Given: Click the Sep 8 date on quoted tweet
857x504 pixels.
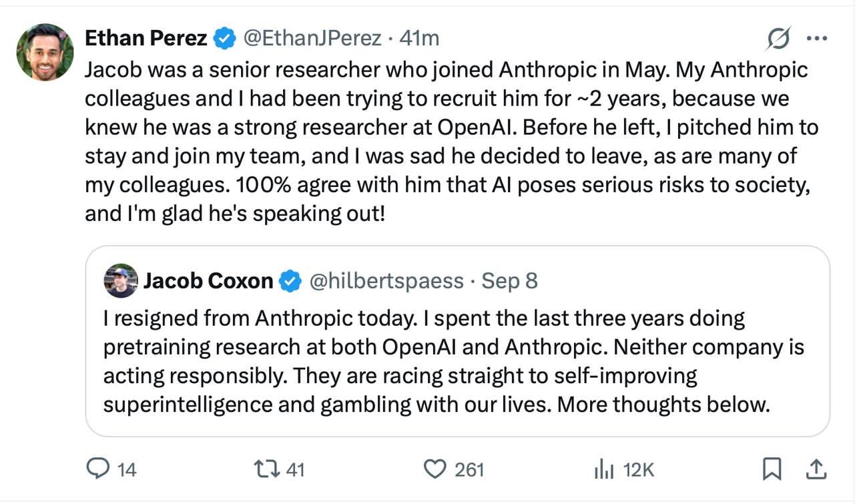Looking at the screenshot, I should pos(509,281).
